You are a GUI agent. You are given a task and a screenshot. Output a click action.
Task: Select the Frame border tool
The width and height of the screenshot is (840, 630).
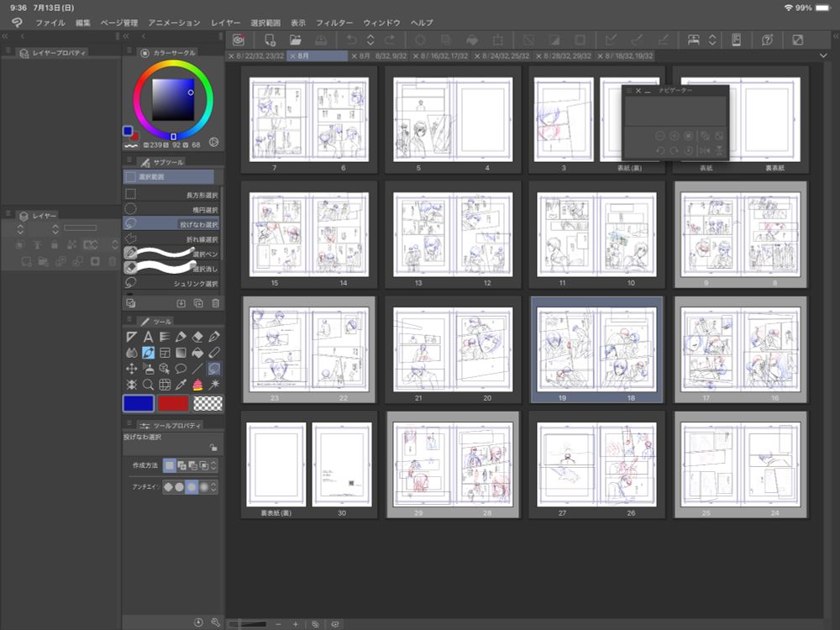[165, 353]
